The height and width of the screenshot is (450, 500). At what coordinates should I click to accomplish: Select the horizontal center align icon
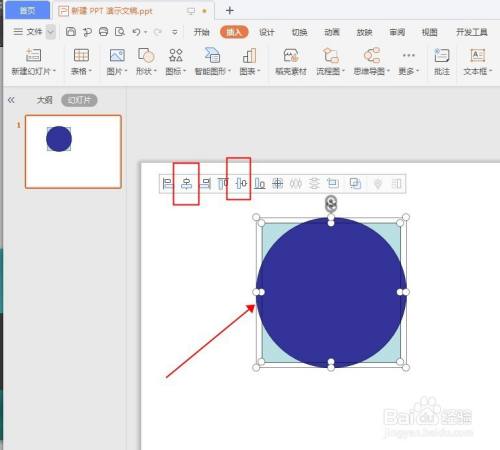[x=186, y=184]
